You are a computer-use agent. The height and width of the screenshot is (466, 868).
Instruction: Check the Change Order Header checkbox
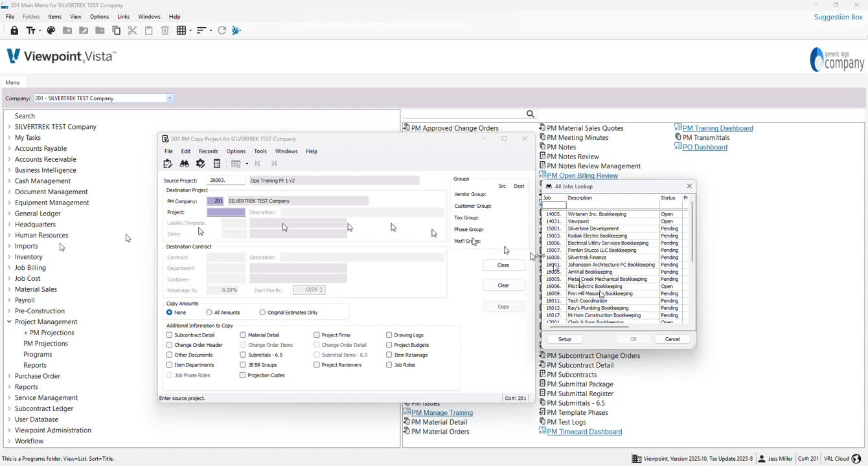(x=170, y=345)
